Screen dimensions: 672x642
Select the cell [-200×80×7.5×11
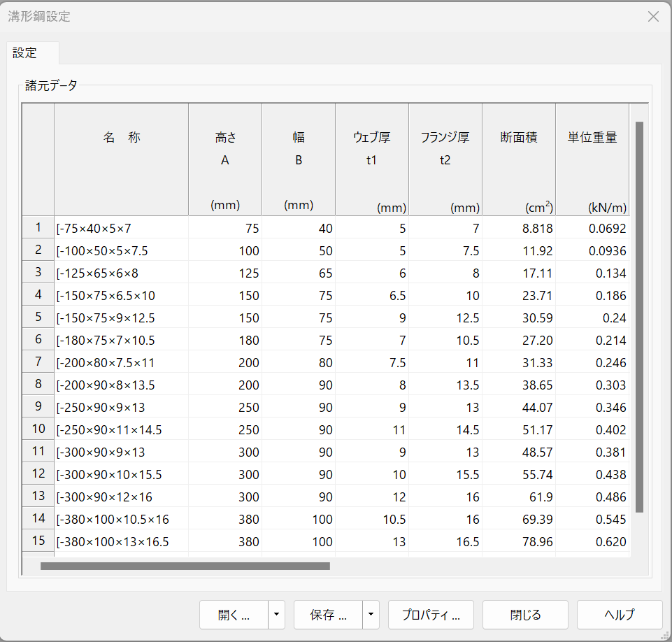[121, 362]
